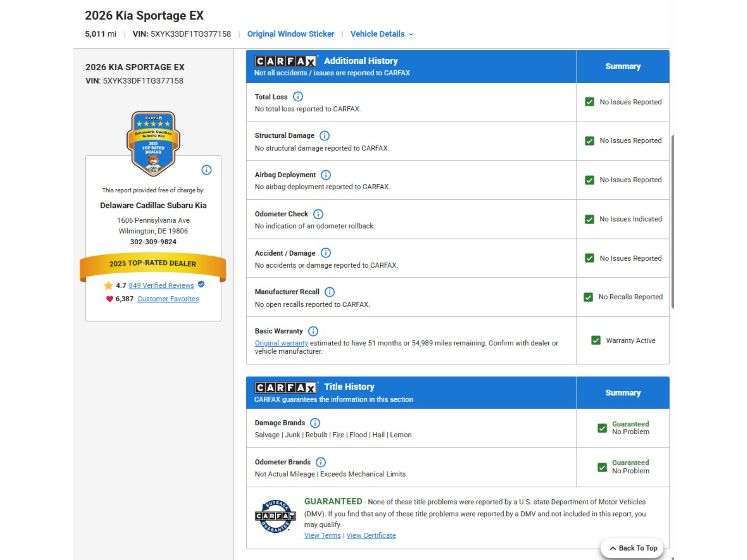Click the verified reviews shield badge
Screen dimensions: 747x560
point(201,284)
